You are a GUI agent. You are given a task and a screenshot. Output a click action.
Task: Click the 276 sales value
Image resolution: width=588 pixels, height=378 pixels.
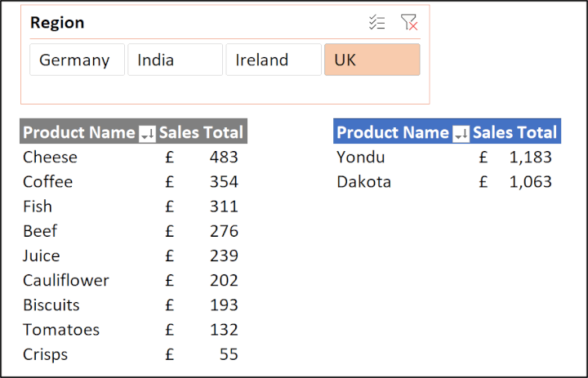(224, 231)
